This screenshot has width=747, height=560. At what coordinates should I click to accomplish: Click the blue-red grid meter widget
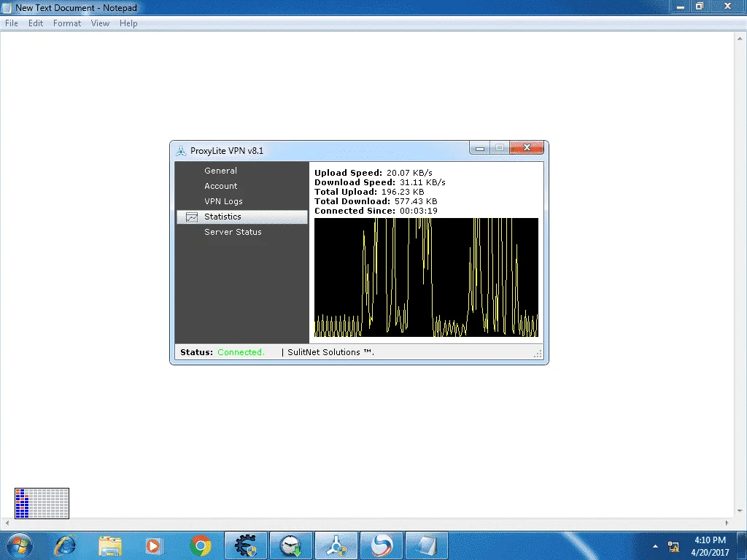[x=42, y=503]
